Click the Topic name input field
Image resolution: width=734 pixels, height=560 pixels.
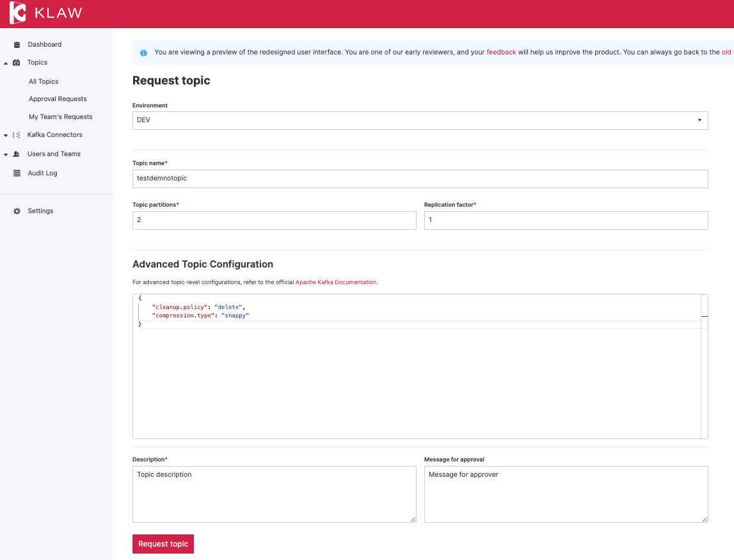(420, 179)
